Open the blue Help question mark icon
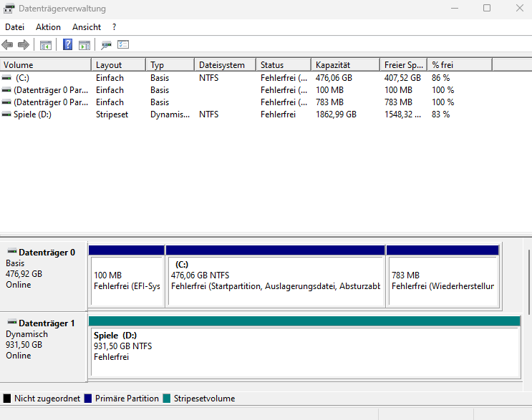The height and width of the screenshot is (420, 532). pos(67,44)
